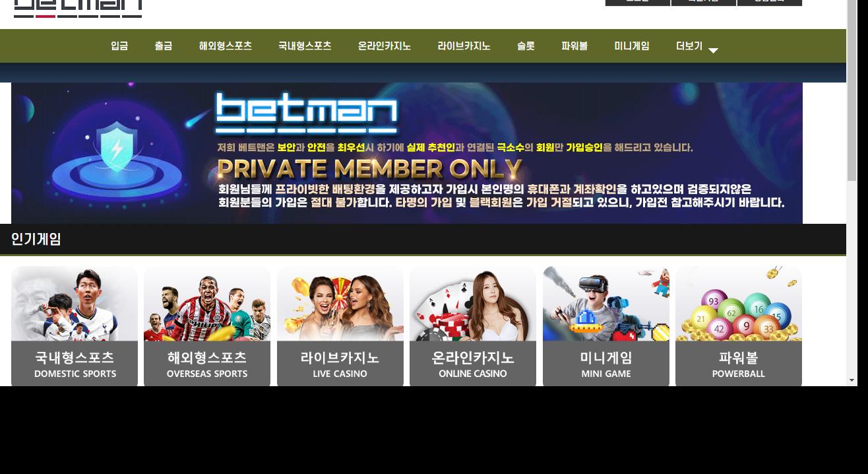Click the Private Member Only banner
868x474 pixels.
coord(407,153)
